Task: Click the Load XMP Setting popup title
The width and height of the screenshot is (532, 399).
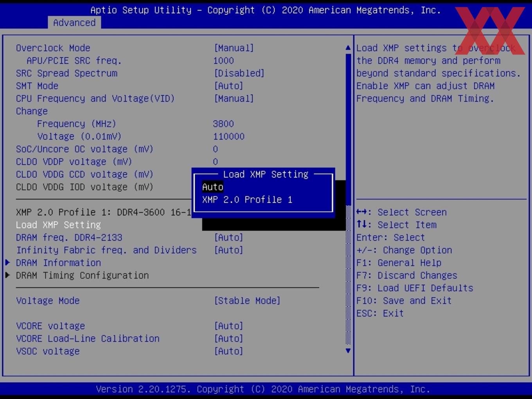Action: [266, 174]
